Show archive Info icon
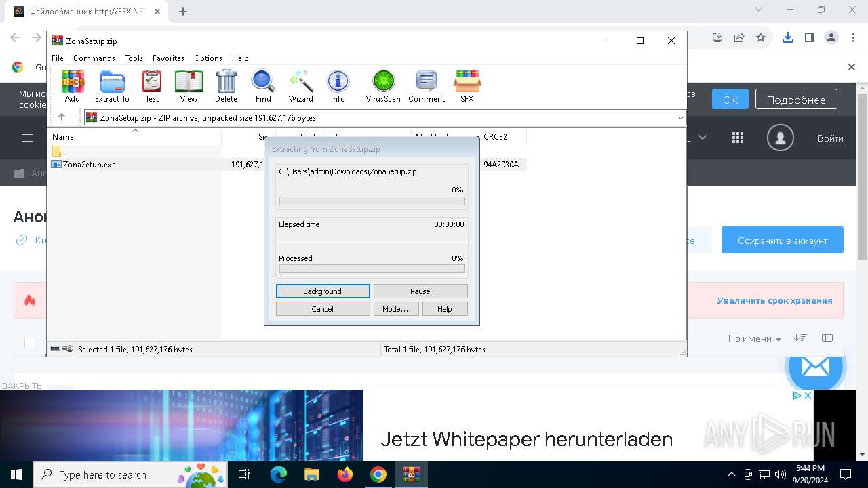 tap(338, 86)
